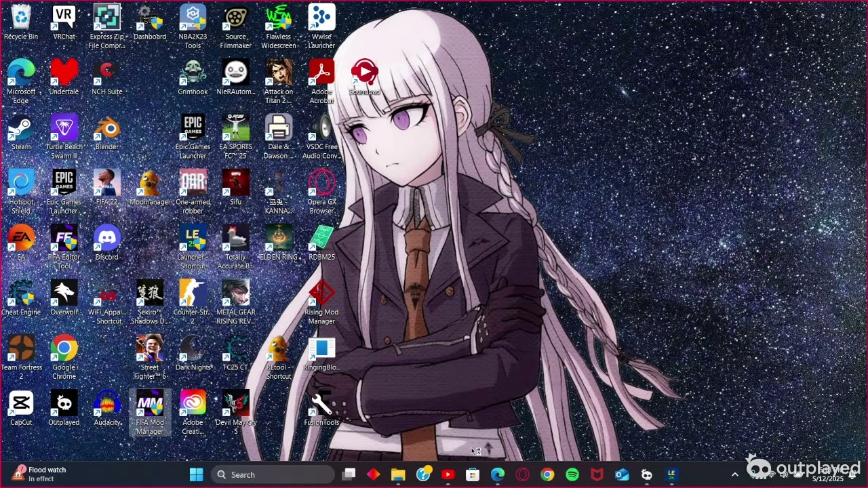868x488 pixels.
Task: Select the NBA2K23 Tools icon
Action: pyautogui.click(x=193, y=27)
